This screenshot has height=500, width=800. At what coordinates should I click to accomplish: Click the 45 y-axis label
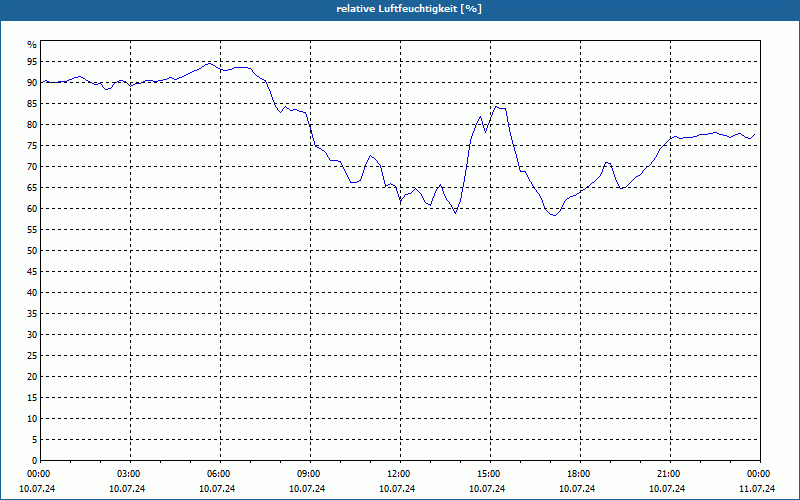[x=32, y=271]
